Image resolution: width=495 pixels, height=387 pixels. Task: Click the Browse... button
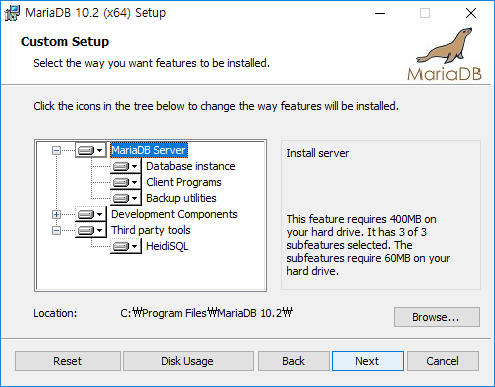[437, 317]
